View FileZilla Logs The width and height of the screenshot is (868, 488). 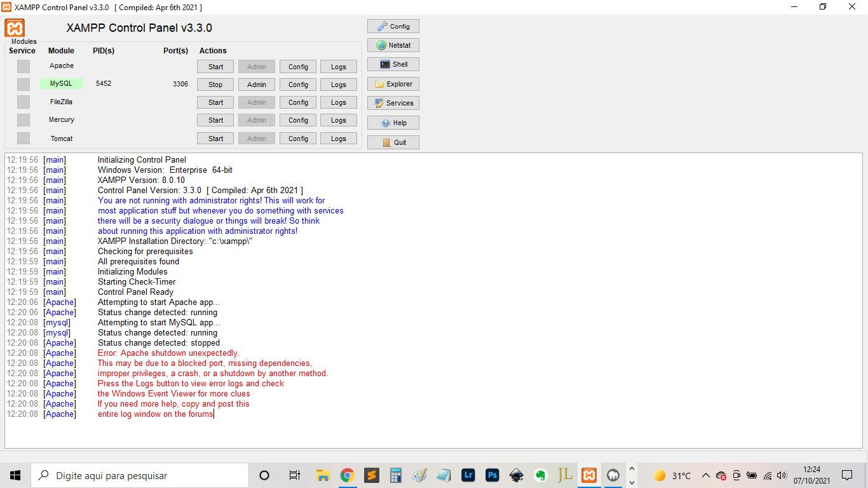pos(339,102)
